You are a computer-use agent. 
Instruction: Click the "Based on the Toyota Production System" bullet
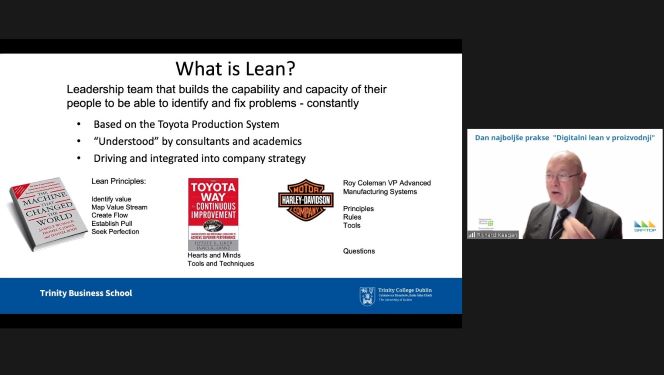point(186,124)
